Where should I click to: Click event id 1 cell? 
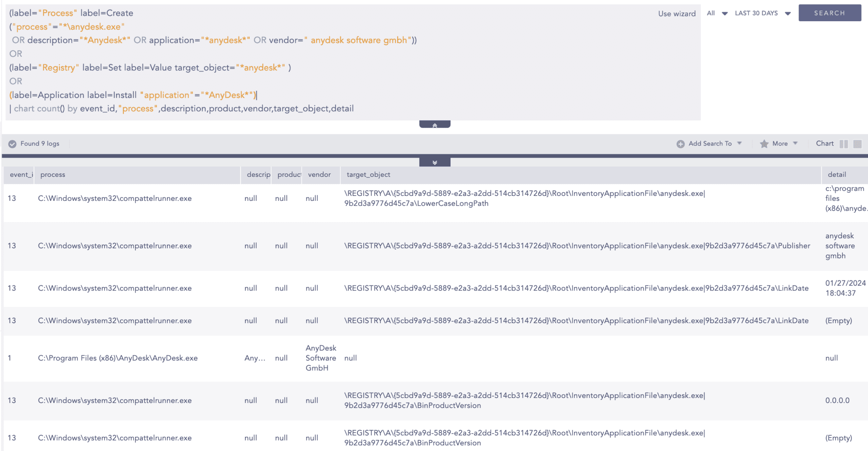pos(10,358)
